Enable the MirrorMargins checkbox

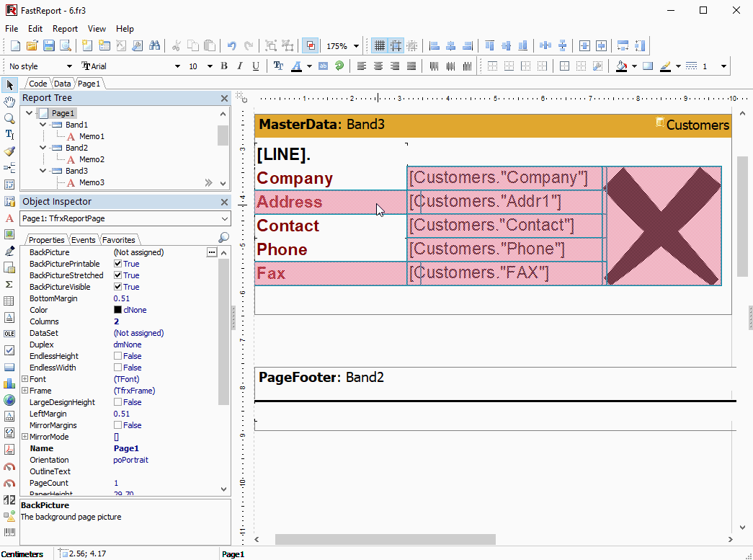coord(117,425)
